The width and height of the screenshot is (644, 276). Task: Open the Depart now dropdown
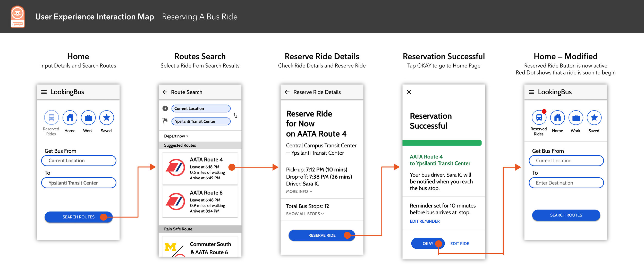(176, 136)
